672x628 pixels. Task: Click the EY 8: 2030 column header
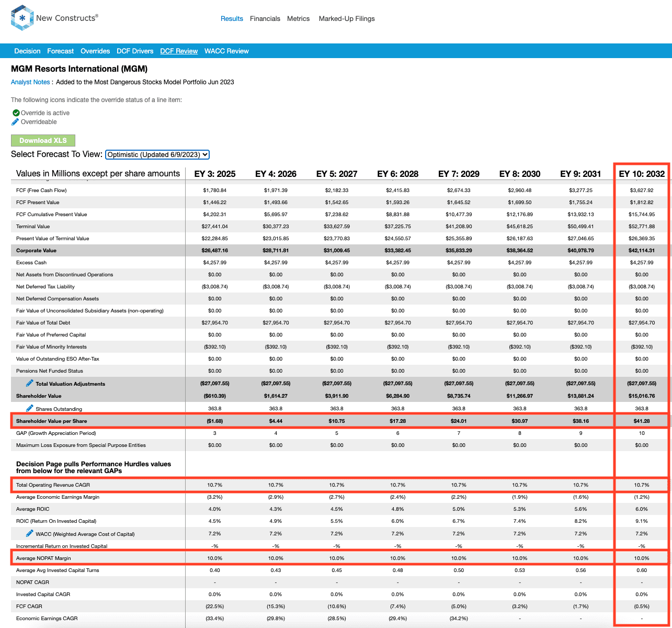point(520,174)
